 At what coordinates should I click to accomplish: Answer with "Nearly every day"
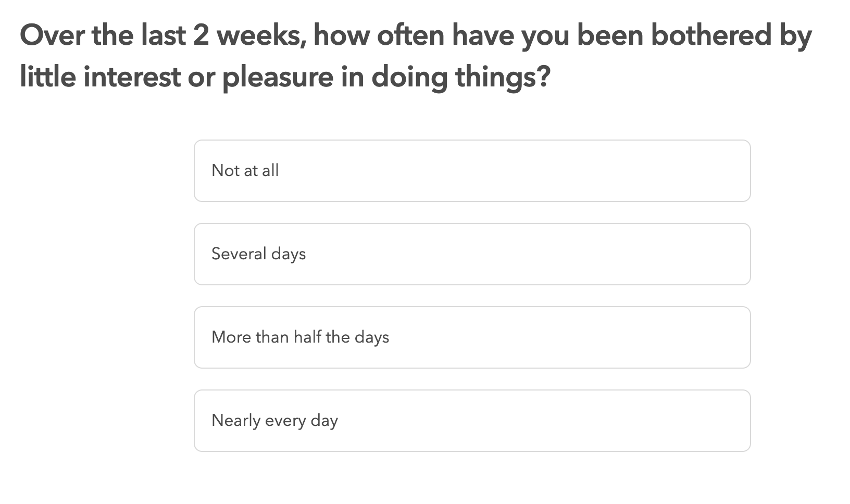coord(472,421)
